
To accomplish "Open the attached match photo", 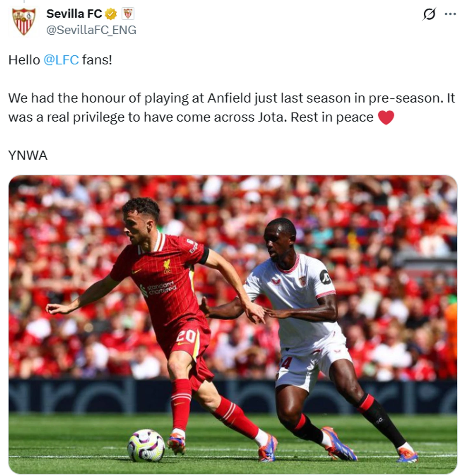I will tap(233, 324).
